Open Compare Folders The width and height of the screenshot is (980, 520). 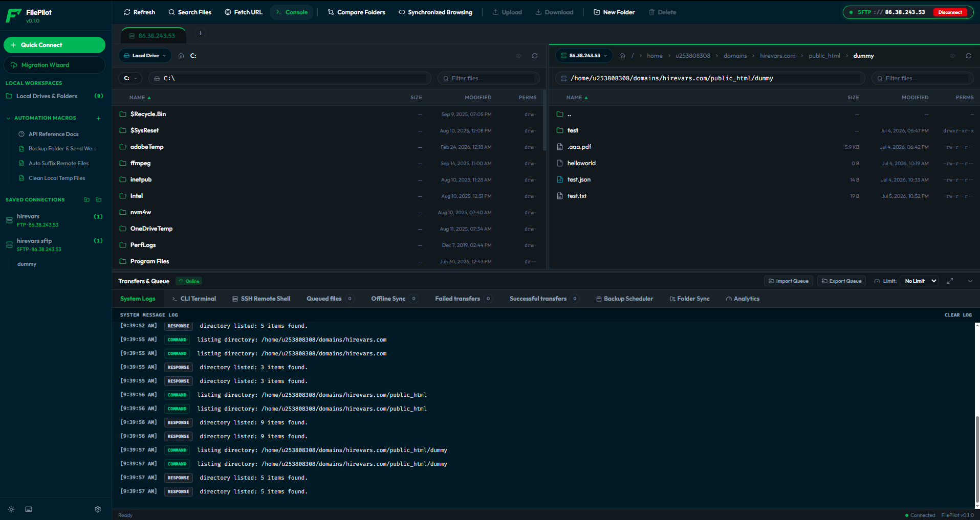pyautogui.click(x=356, y=12)
